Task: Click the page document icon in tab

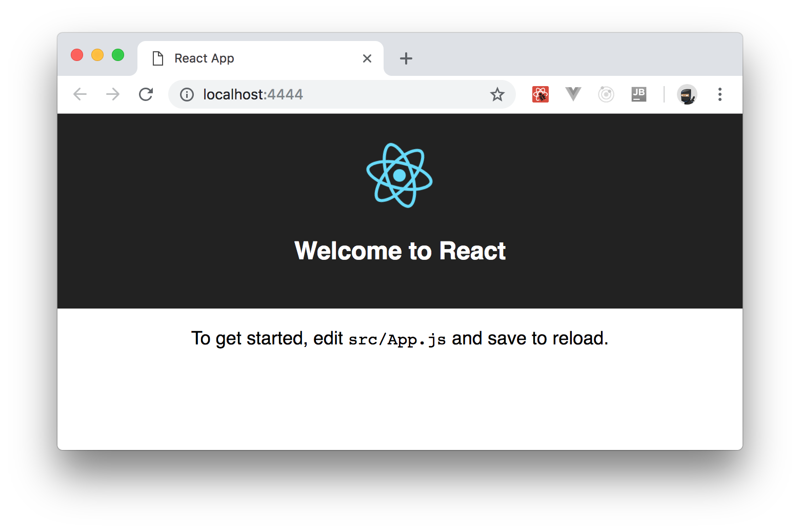Action: click(x=158, y=58)
